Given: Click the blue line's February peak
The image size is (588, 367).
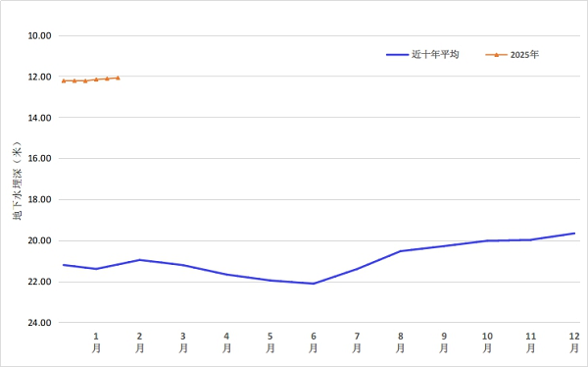Looking at the screenshot, I should 139,260.
